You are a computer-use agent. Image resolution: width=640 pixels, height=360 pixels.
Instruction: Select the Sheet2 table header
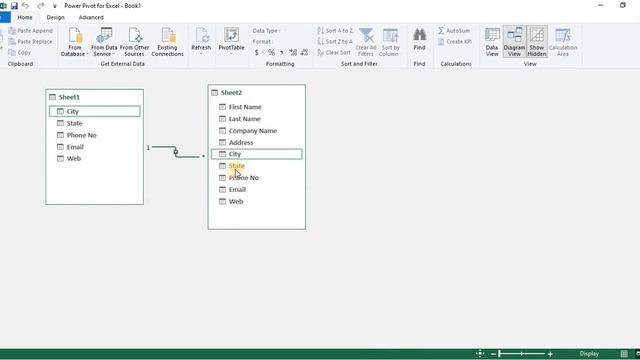pos(256,93)
